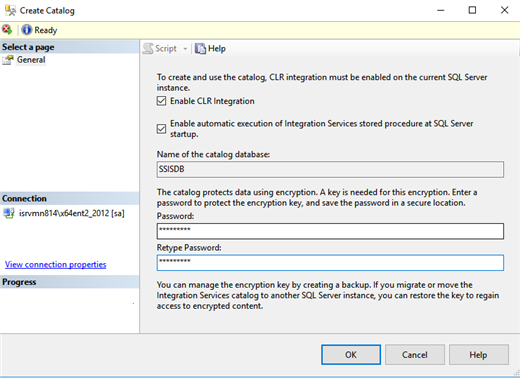Screen dimensions: 520x378
Task: Toggle automatic execution at startup checkbox
Action: pos(162,129)
